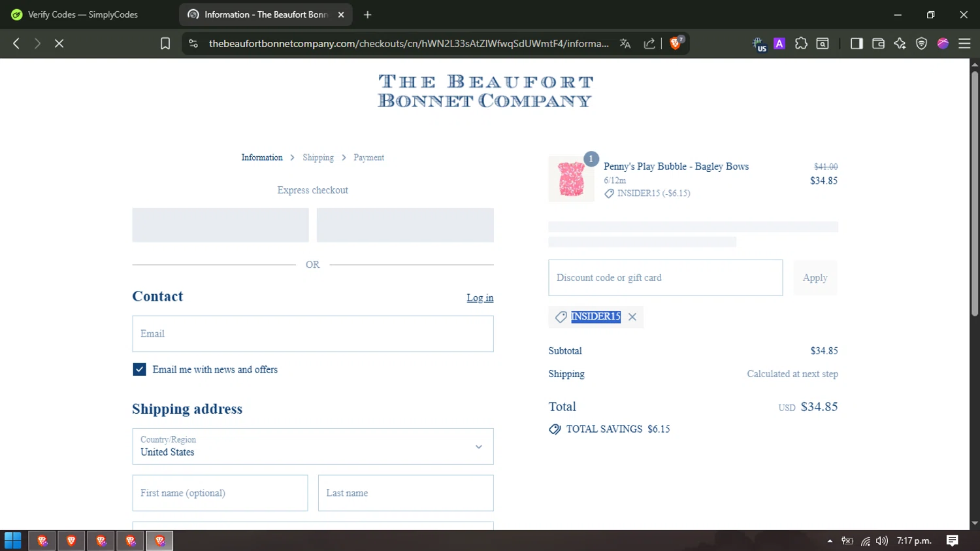The width and height of the screenshot is (980, 551).
Task: Open Leo AI assistant sparkle icon
Action: tap(900, 43)
